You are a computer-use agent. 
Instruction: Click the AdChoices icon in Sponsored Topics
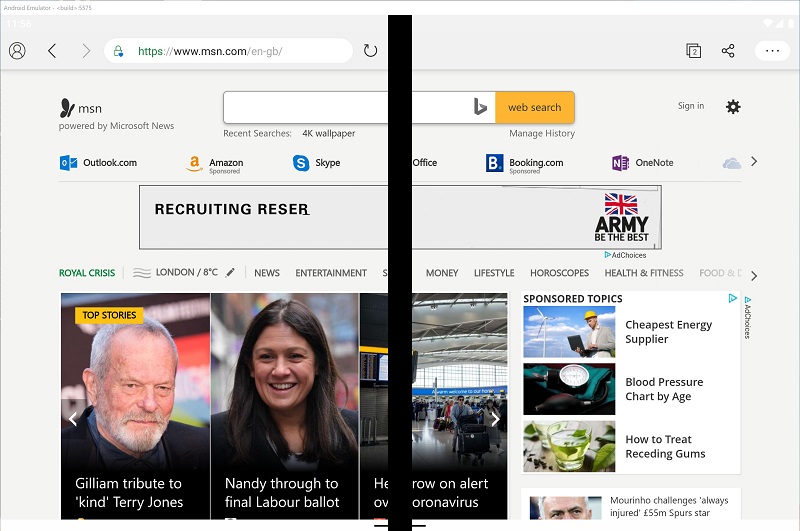pos(733,298)
